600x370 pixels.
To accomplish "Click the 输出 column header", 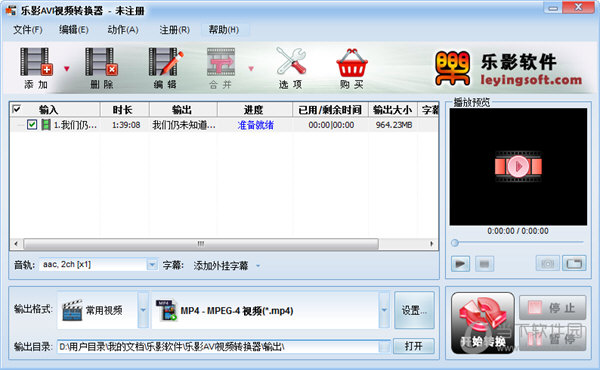I will [183, 110].
